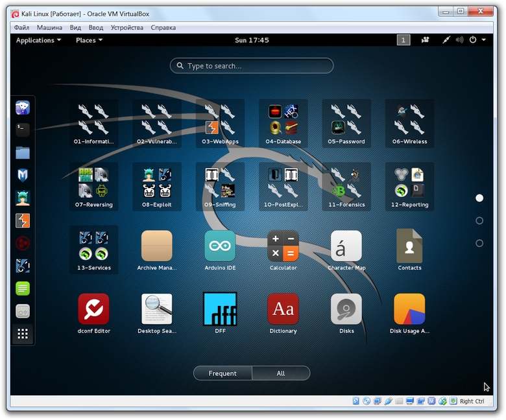Launch the Disks utility
506x420 pixels.
coord(346,313)
